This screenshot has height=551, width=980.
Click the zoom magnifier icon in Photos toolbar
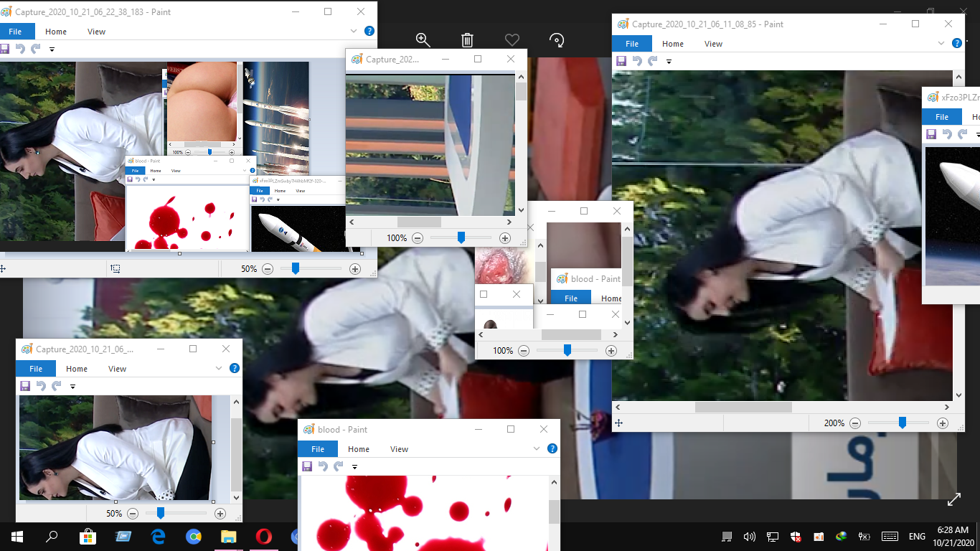(x=423, y=40)
